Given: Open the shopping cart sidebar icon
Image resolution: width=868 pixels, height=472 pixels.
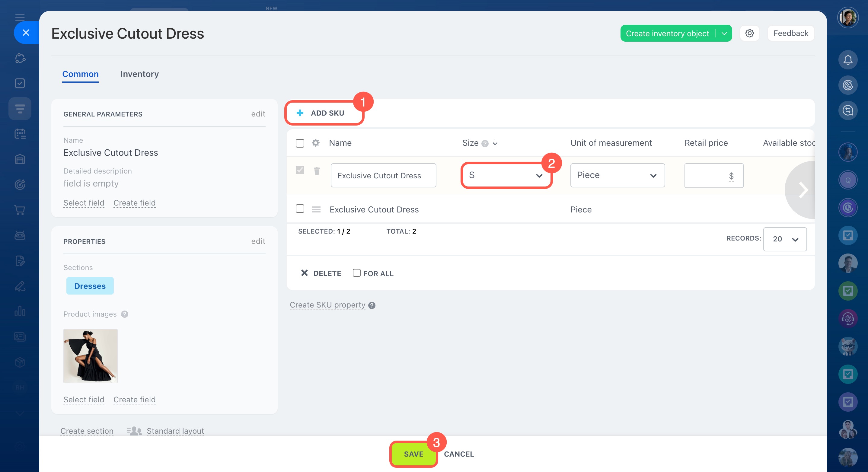Looking at the screenshot, I should point(20,210).
